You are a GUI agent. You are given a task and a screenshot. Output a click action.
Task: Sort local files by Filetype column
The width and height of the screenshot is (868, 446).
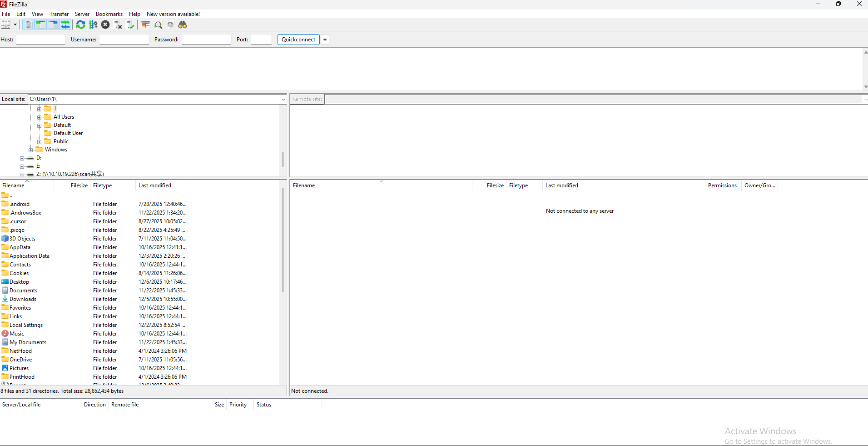pos(113,185)
